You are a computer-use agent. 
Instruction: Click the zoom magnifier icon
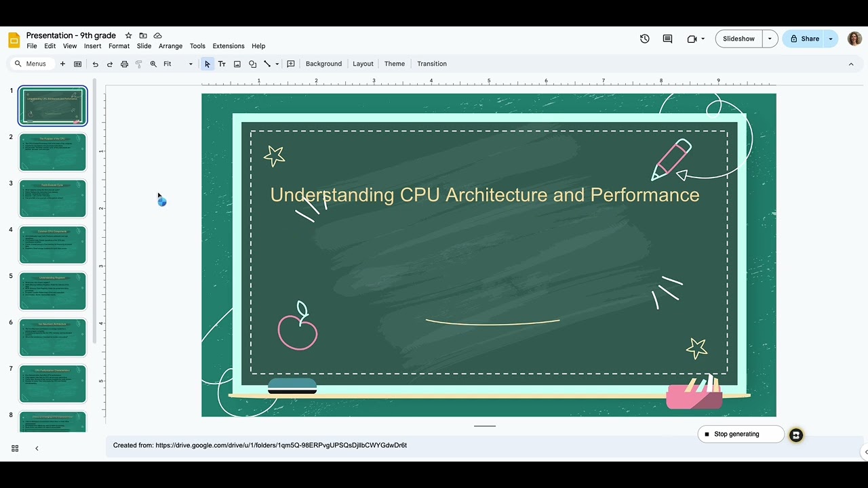[153, 64]
